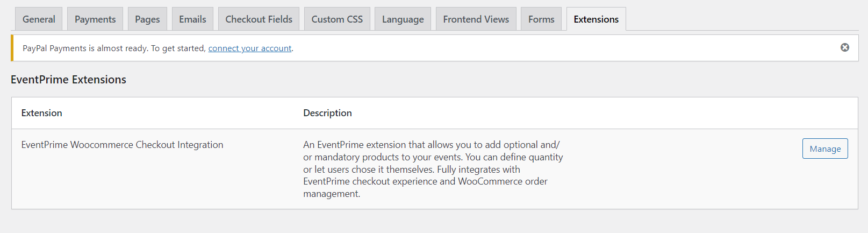
Task: Select the EventPrime Woocommerce Checkout Integration name
Action: [x=122, y=145]
